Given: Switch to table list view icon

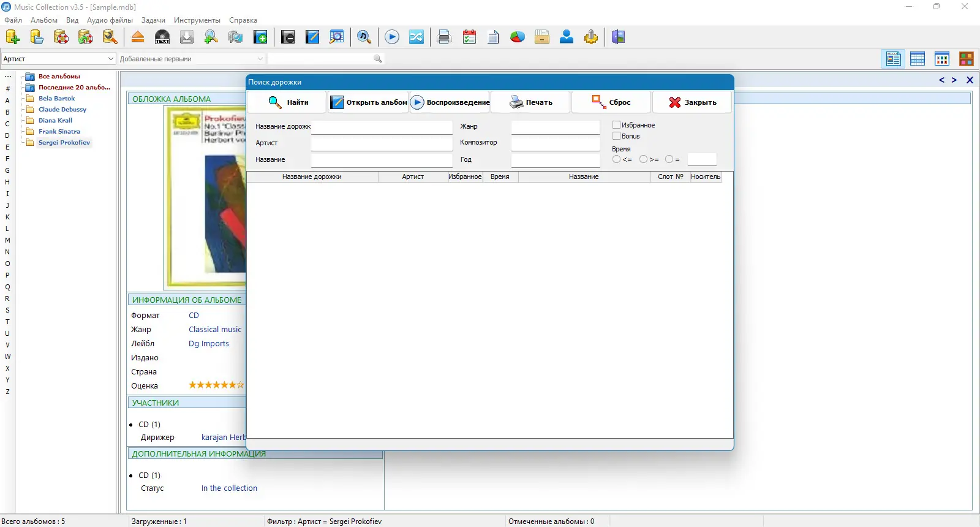Looking at the screenshot, I should click(918, 59).
